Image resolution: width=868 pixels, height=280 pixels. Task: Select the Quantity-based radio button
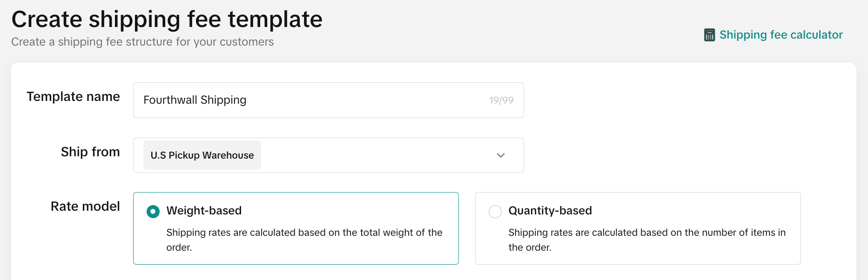pyautogui.click(x=495, y=212)
